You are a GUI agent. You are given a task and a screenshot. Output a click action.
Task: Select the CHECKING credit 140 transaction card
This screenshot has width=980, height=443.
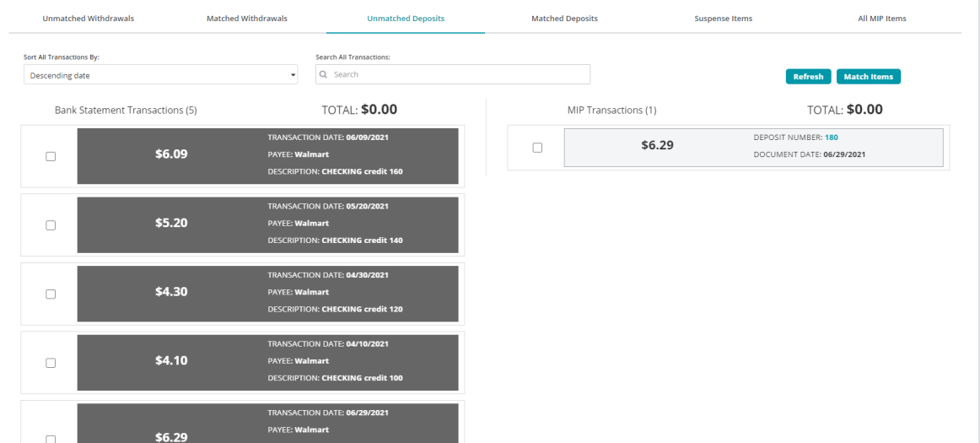pyautogui.click(x=267, y=225)
